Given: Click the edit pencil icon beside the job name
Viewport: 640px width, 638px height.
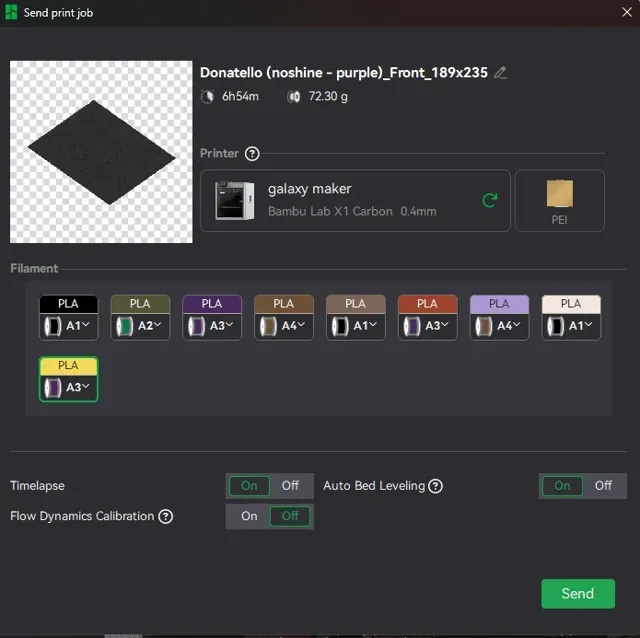Looking at the screenshot, I should (x=500, y=73).
